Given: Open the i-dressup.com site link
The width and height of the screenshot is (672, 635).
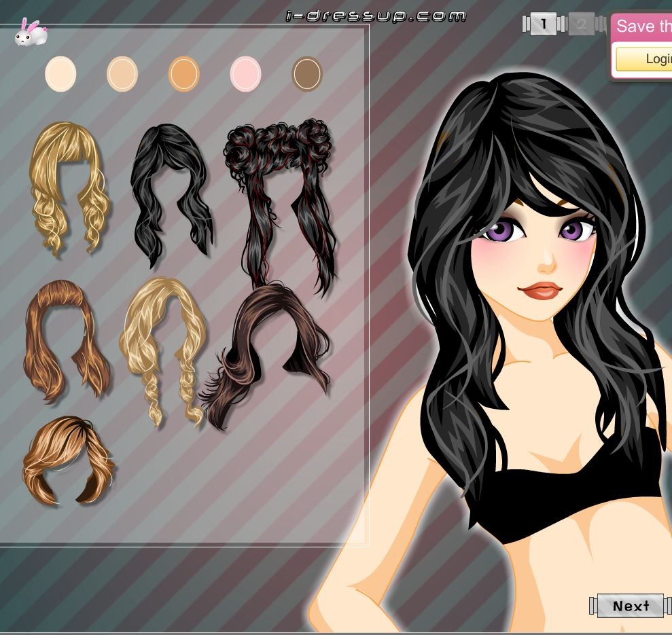Looking at the screenshot, I should click(x=376, y=16).
